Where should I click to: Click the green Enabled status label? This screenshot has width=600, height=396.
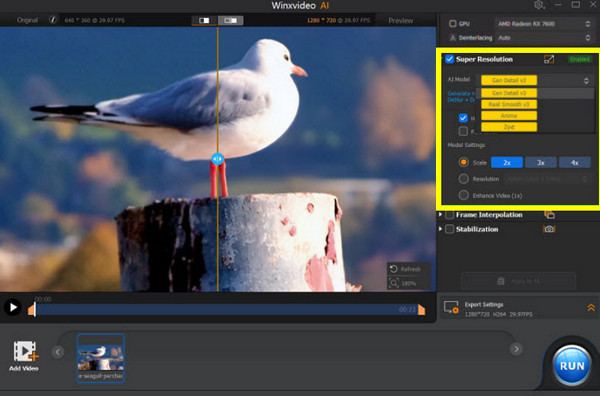[x=580, y=59]
